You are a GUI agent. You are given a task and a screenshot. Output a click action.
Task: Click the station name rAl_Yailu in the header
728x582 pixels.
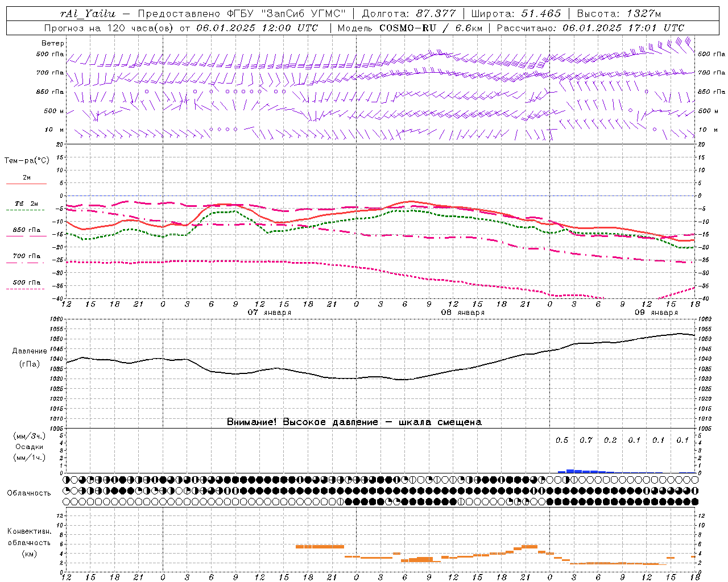coord(88,14)
